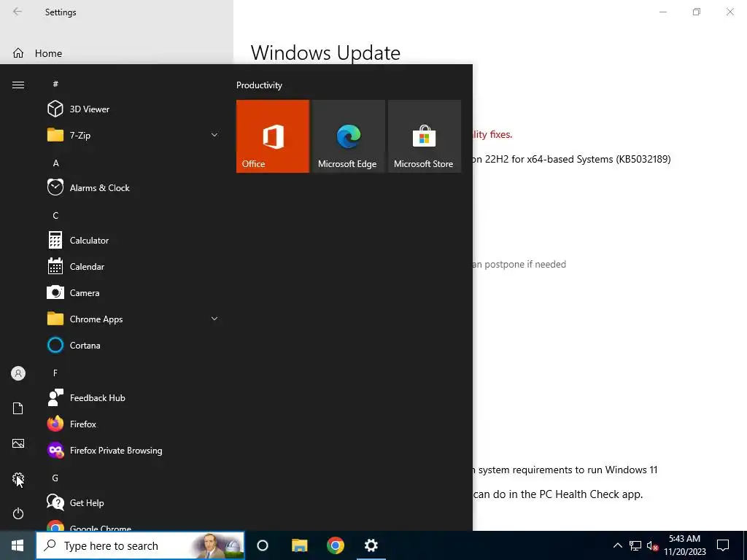Viewport: 747px width, 560px height.
Task: Launch Cortana from the app list
Action: coord(133,345)
